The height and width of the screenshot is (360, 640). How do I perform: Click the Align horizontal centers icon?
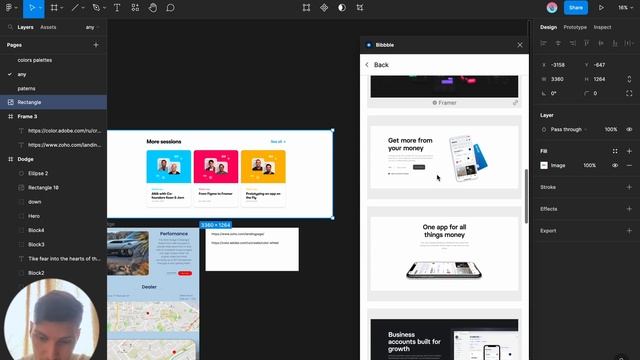pos(558,43)
